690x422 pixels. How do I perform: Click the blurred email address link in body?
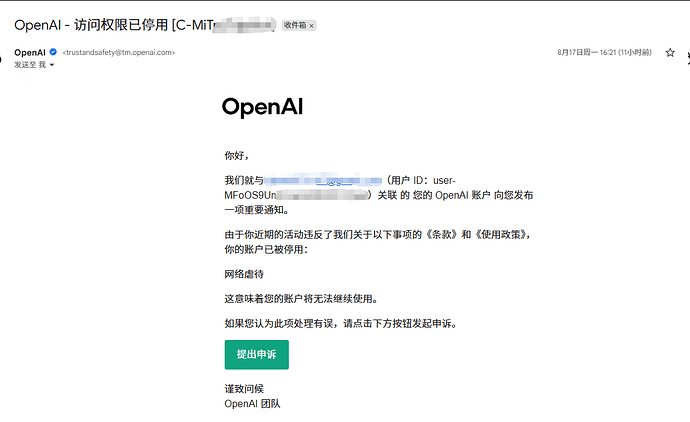click(x=323, y=180)
